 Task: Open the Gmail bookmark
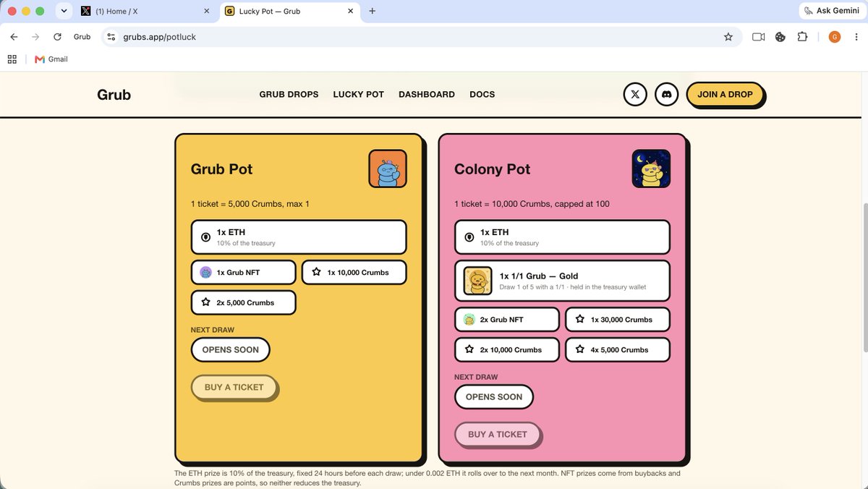tap(51, 59)
